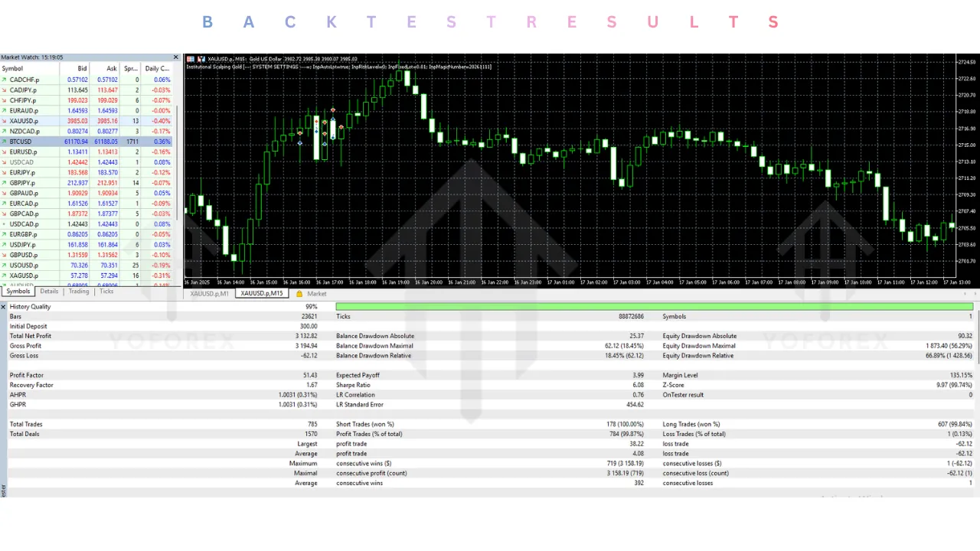Select the GBPJPY.p symbol
Screen dimensions: 980x551
pos(23,183)
